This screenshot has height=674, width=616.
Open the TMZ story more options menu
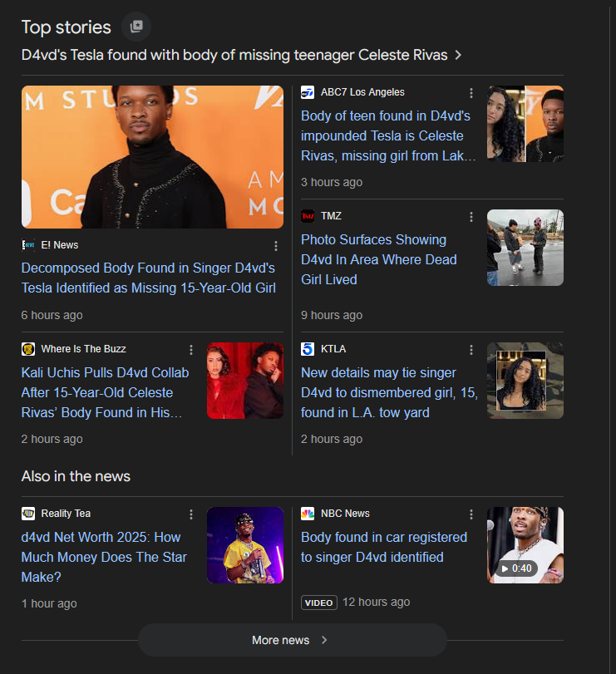(x=471, y=217)
